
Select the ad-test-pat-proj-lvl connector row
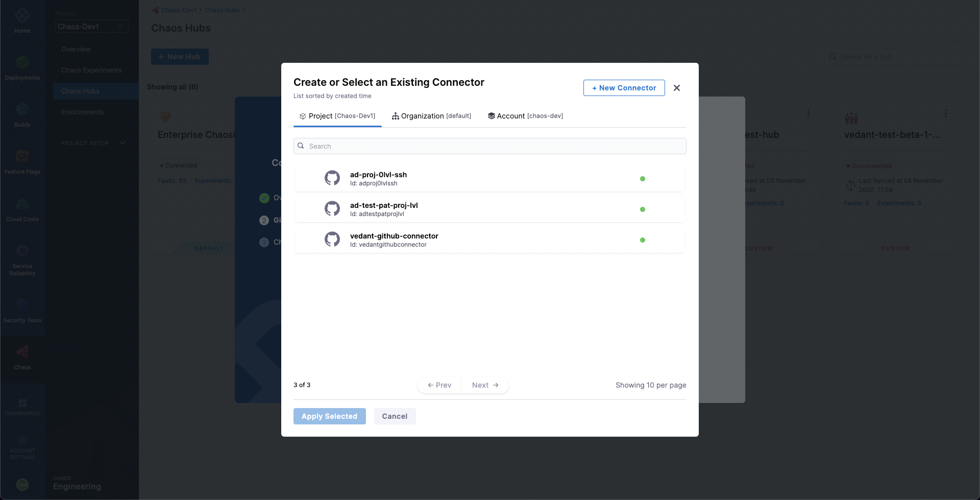click(x=490, y=209)
